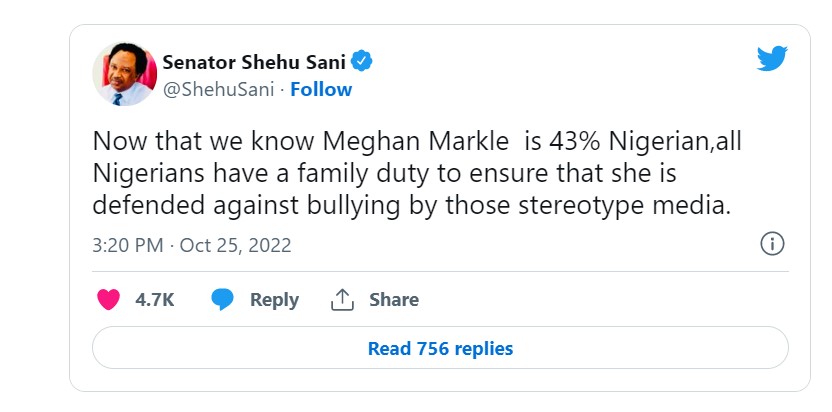Click the Oct 25, 2022 date
This screenshot has width=832, height=412.
236,245
